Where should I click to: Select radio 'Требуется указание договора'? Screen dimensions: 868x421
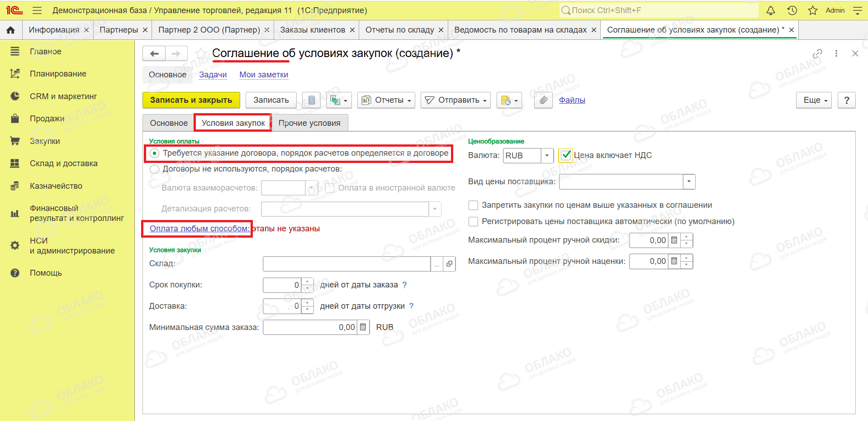[155, 153]
